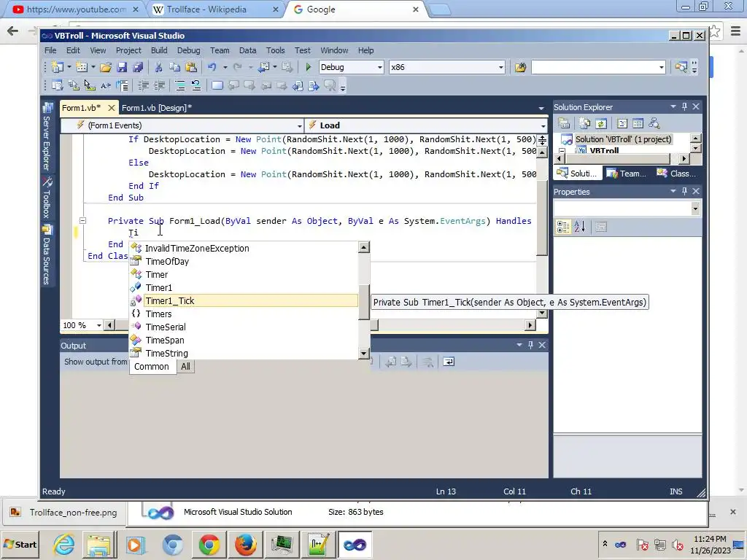
Task: Switch to Class View tab
Action: click(676, 174)
